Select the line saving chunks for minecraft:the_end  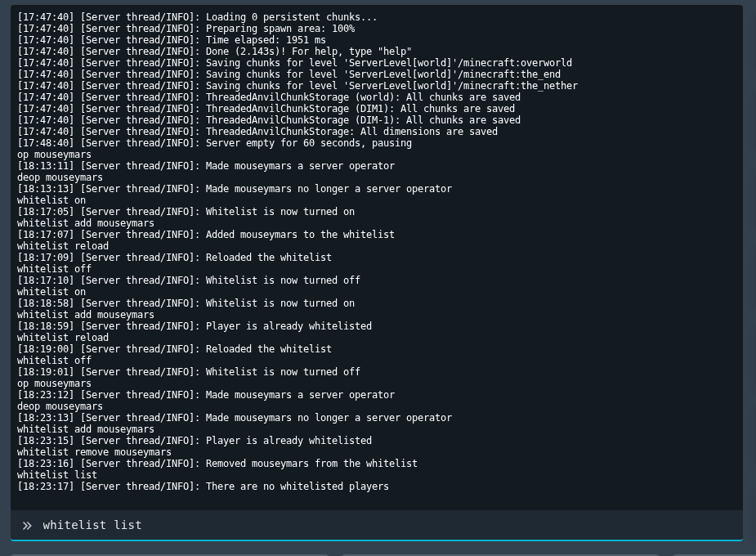[x=289, y=74]
